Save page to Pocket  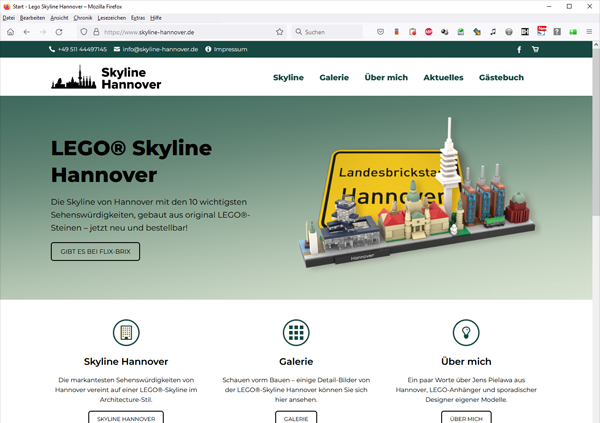click(380, 32)
